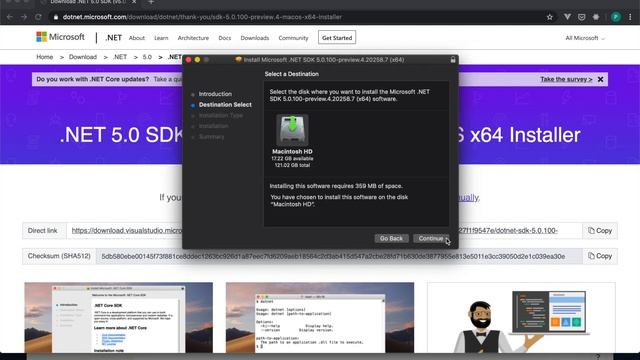This screenshot has height=360, width=640.
Task: Expand the All Microsoft dropdown
Action: tap(584, 38)
